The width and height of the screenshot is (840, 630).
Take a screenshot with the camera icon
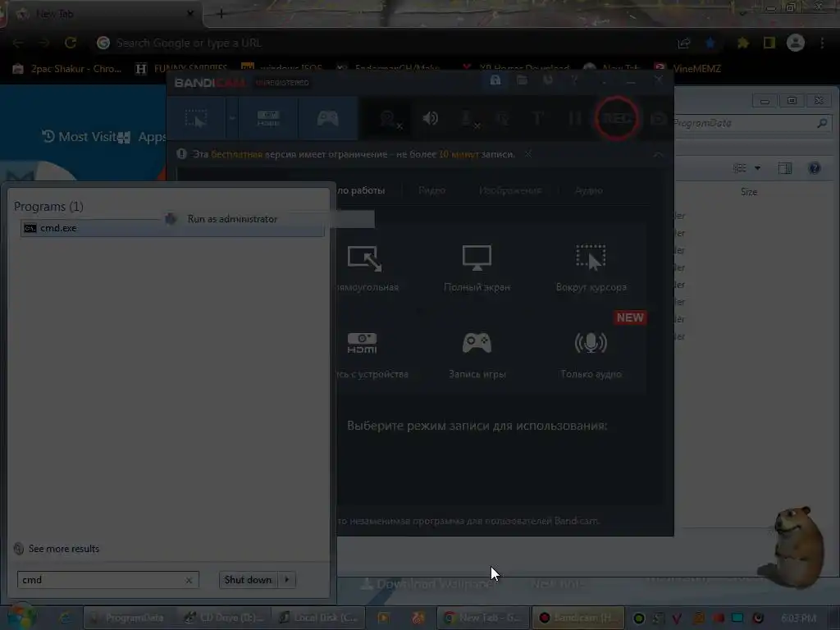click(x=658, y=118)
